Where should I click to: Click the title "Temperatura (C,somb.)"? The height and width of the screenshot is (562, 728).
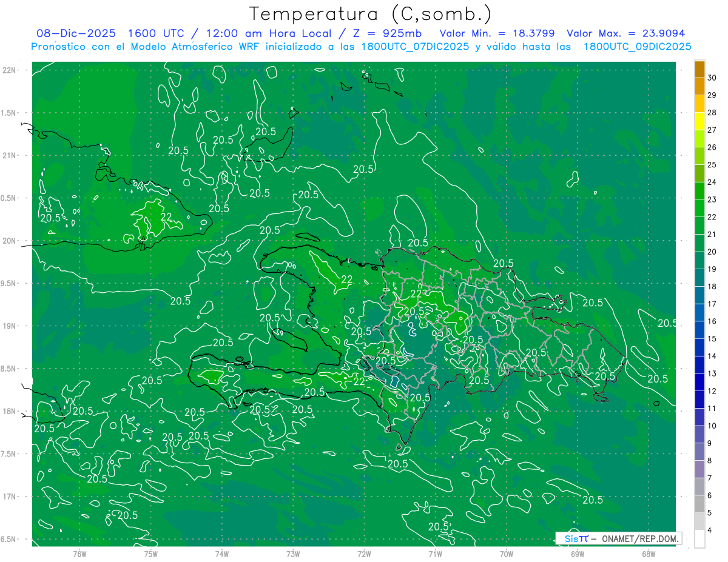pyautogui.click(x=371, y=13)
